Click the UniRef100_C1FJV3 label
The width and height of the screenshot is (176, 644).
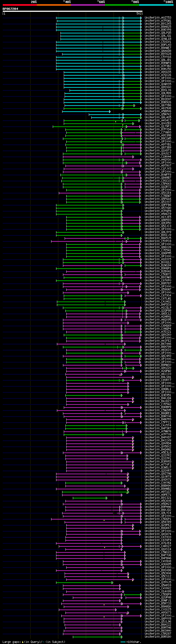click(x=158, y=169)
